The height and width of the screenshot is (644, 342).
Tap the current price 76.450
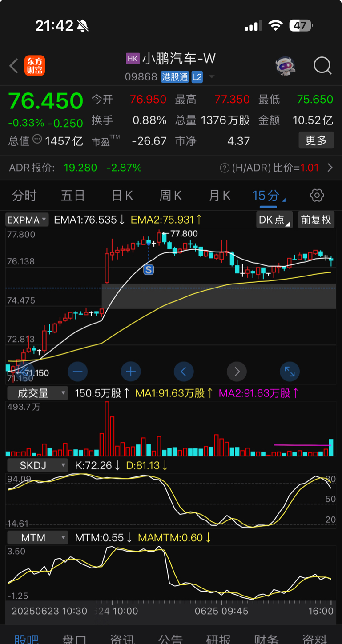tap(46, 101)
